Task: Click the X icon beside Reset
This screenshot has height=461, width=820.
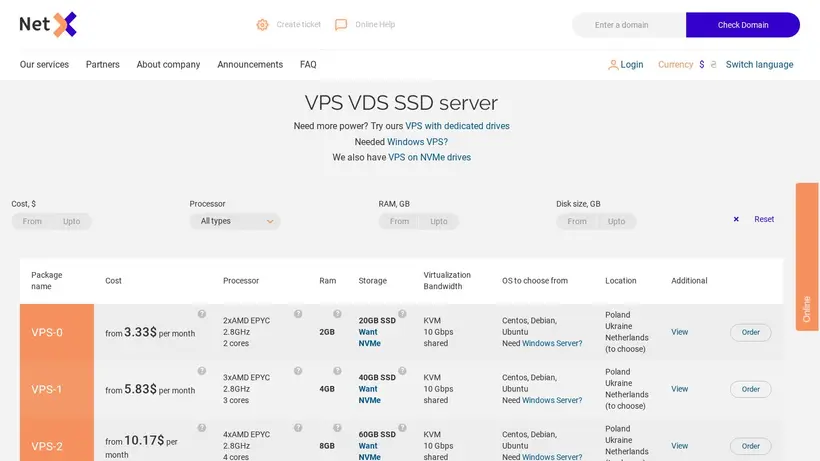Action: (736, 219)
